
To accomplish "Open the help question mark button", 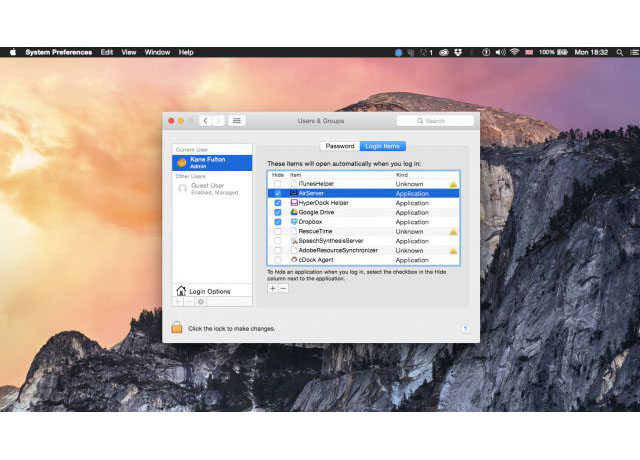I will [465, 329].
